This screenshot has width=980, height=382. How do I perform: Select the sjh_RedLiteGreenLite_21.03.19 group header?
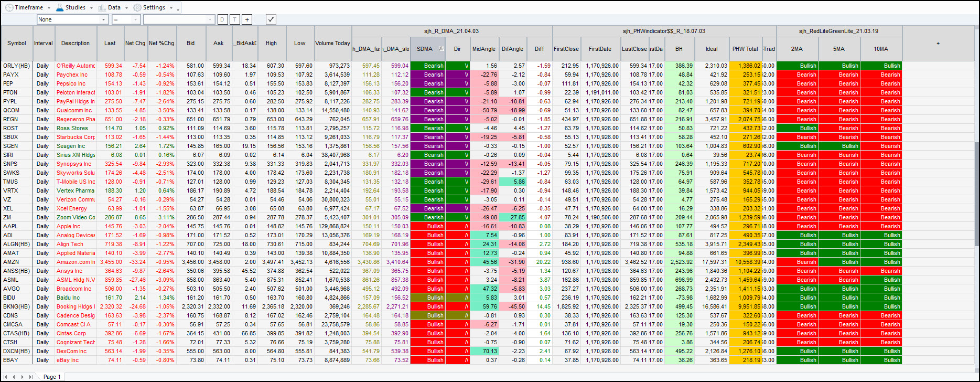839,31
